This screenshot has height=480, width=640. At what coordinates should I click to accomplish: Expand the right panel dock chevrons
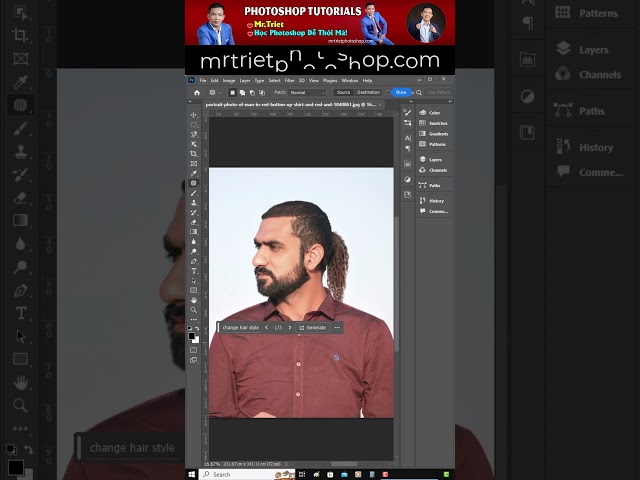[450, 101]
